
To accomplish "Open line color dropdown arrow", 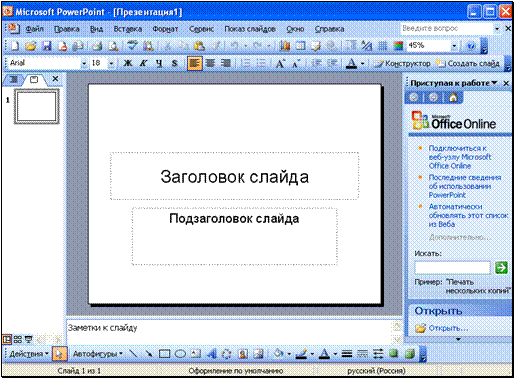I will (x=312, y=354).
